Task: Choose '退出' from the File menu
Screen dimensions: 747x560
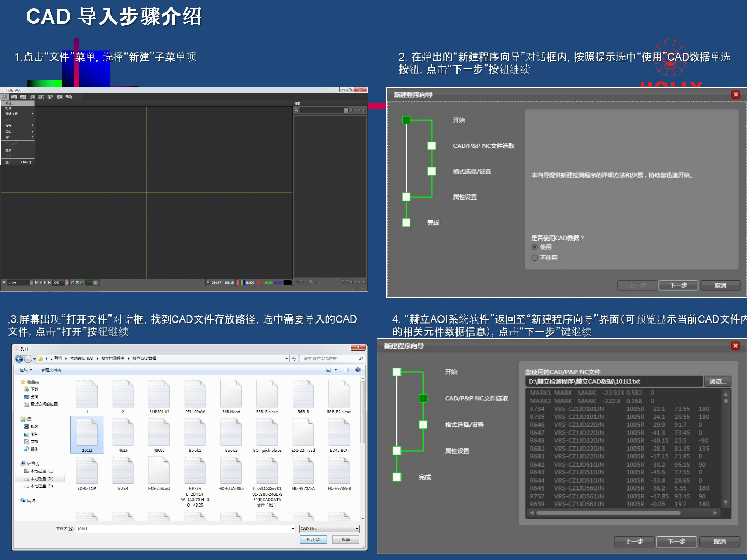Action: (x=18, y=162)
